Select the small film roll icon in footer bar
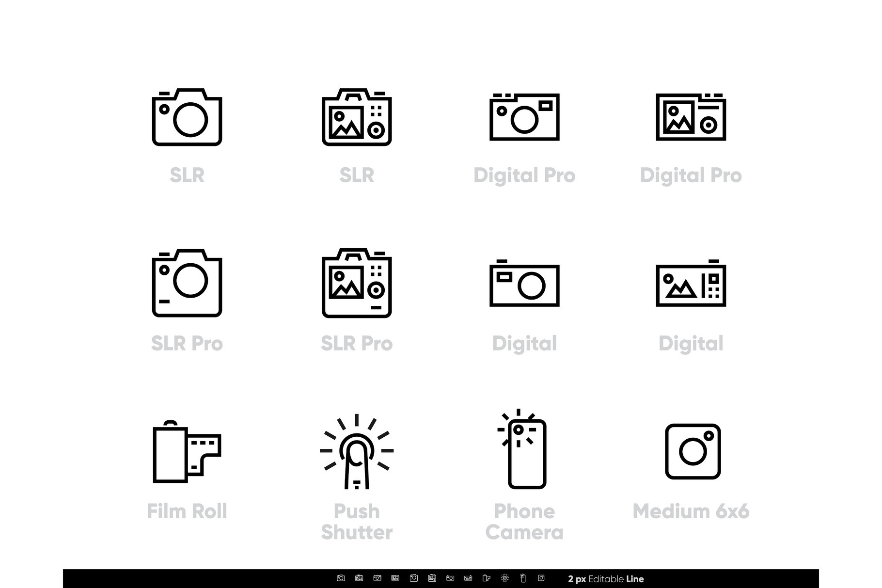The height and width of the screenshot is (588, 882). pos(487,578)
